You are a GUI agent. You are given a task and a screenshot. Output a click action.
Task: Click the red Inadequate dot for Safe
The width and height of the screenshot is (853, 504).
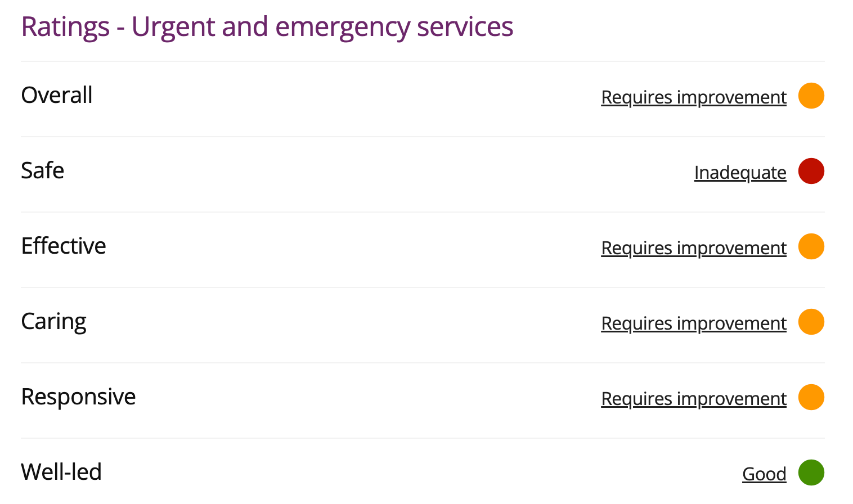811,171
